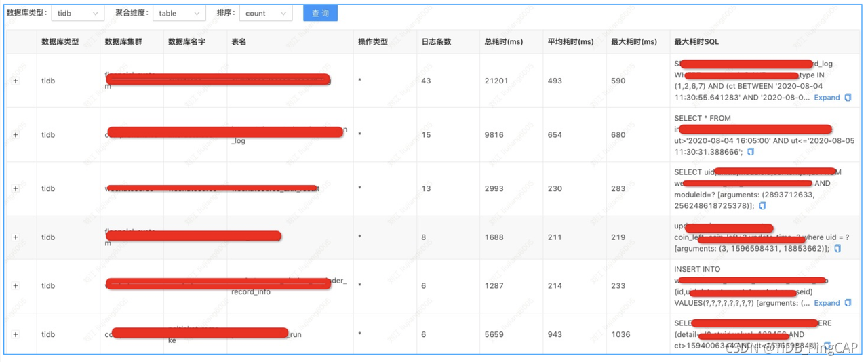Expand the row with 43 log entries
The height and width of the screenshot is (362, 868).
(x=16, y=81)
